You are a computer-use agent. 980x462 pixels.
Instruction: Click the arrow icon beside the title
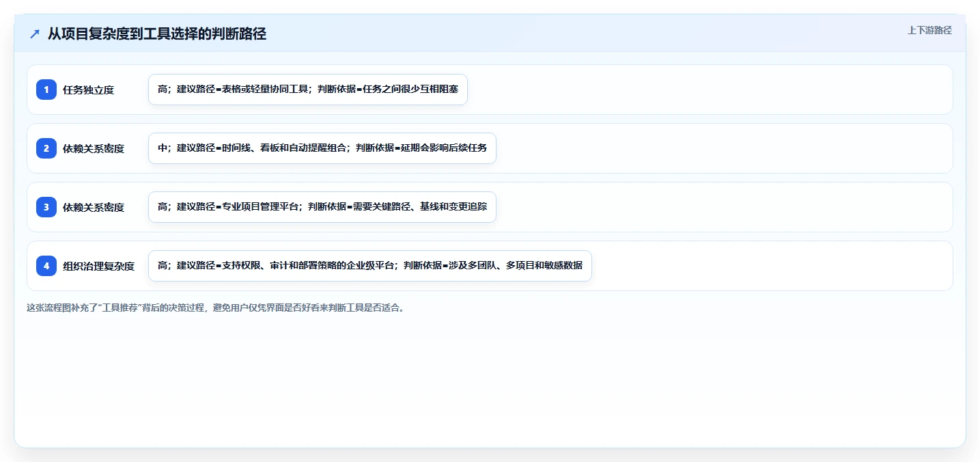click(34, 34)
